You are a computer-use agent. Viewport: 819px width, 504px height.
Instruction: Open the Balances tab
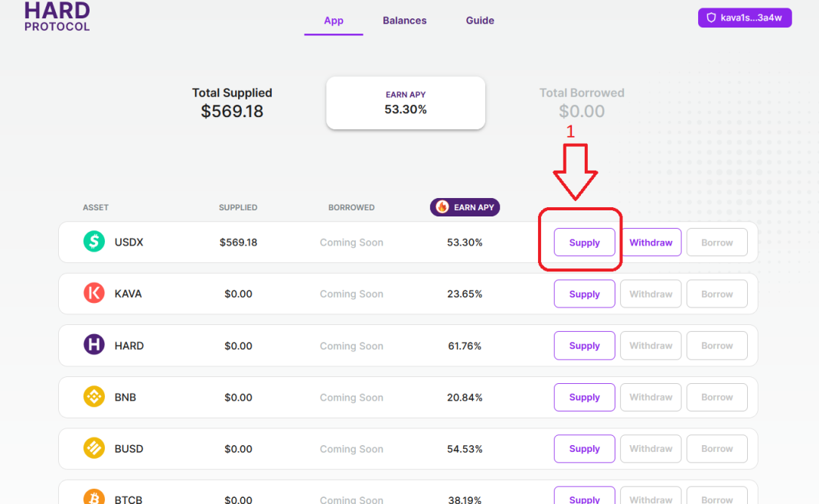point(404,21)
